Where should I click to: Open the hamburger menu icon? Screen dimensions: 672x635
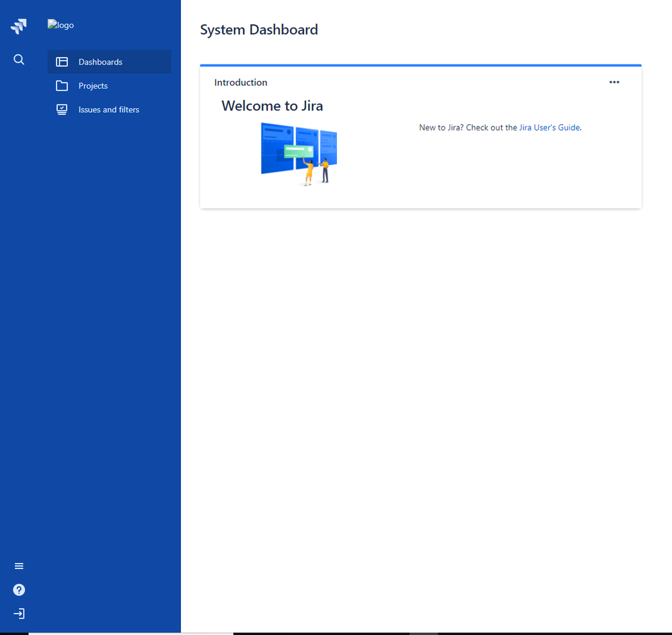point(19,566)
